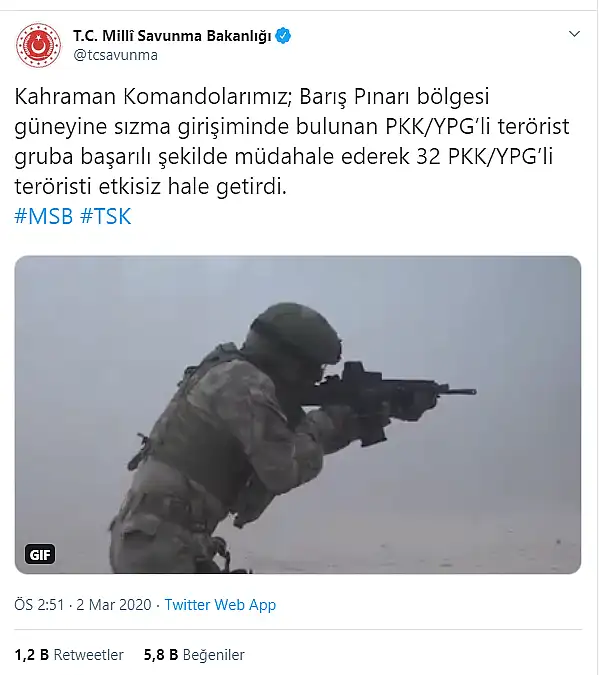Click the Ministry of Defense profile avatar
Screen dimensions: 599x675
[38, 45]
